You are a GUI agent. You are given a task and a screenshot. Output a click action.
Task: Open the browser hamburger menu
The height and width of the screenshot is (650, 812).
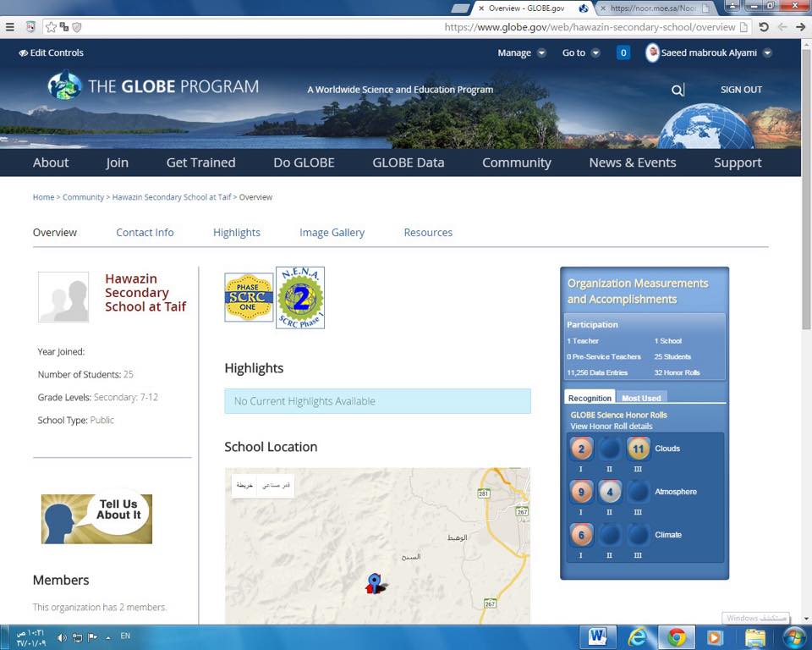tap(9, 27)
